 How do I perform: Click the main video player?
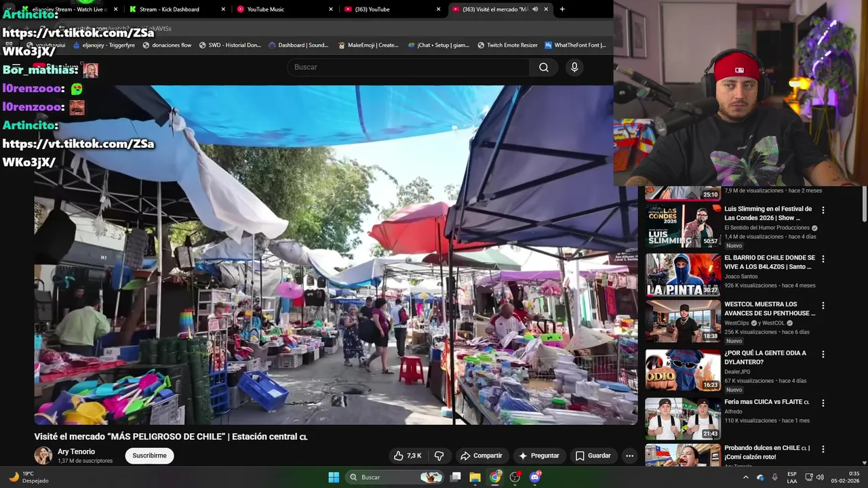pyautogui.click(x=336, y=255)
